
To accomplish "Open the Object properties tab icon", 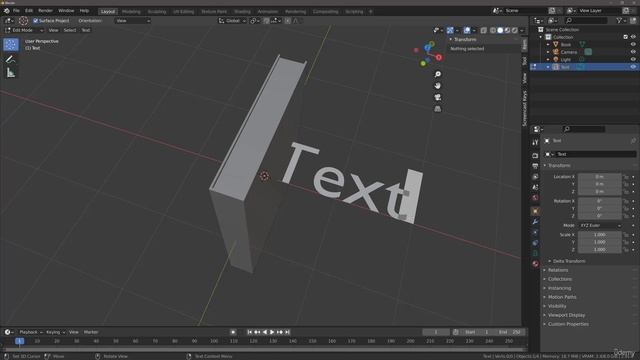I will 535,211.
